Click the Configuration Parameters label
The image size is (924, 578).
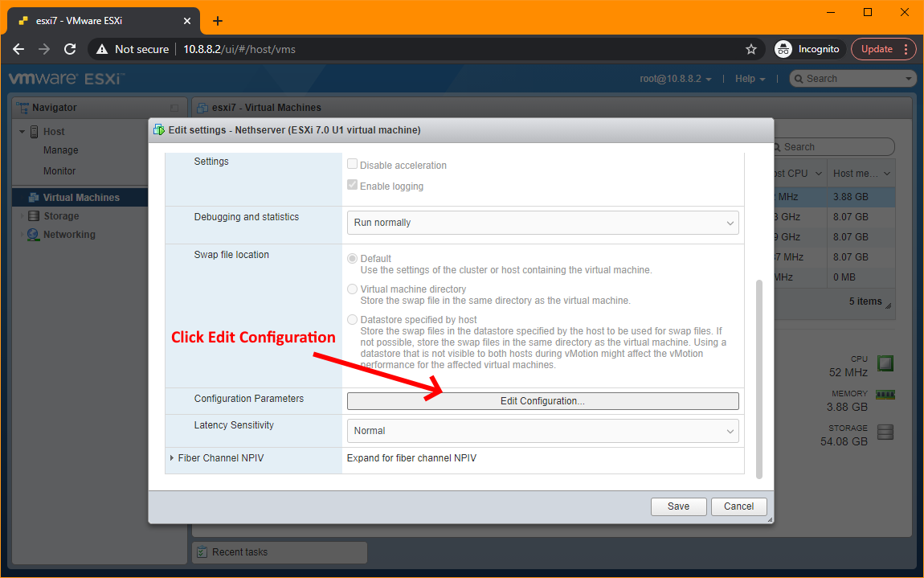(249, 399)
